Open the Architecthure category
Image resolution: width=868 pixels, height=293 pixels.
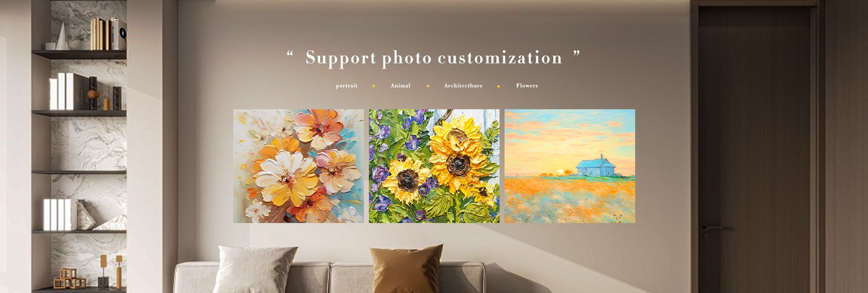click(463, 85)
